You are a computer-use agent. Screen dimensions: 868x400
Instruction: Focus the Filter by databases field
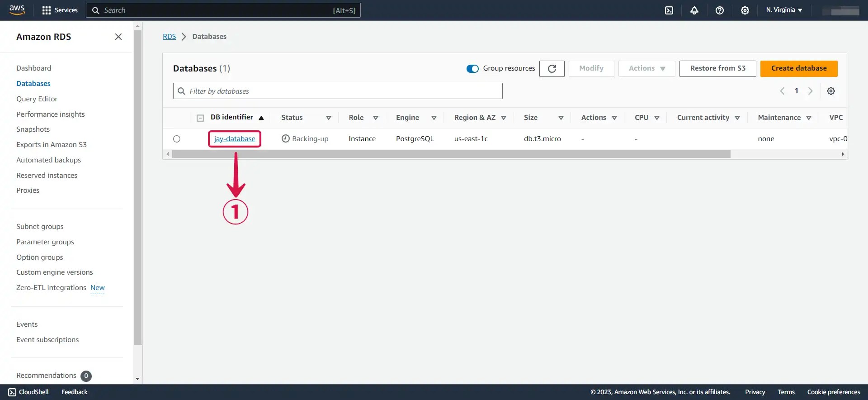pyautogui.click(x=338, y=91)
